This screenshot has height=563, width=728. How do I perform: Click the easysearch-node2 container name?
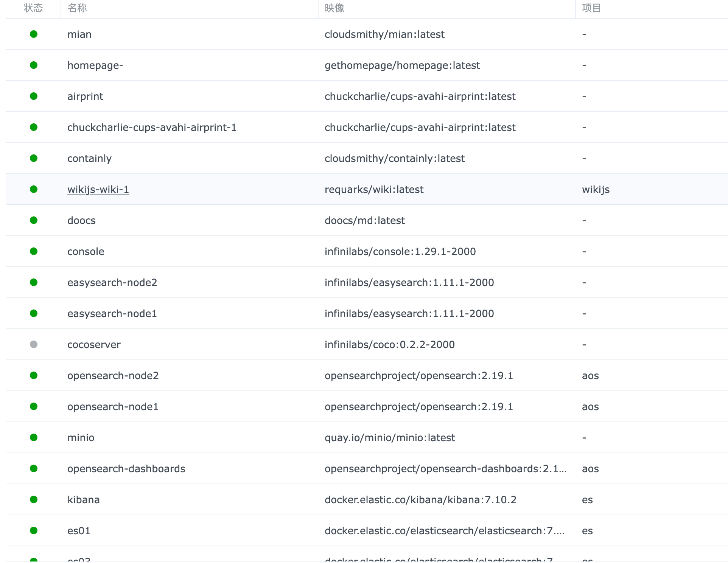[x=112, y=283]
